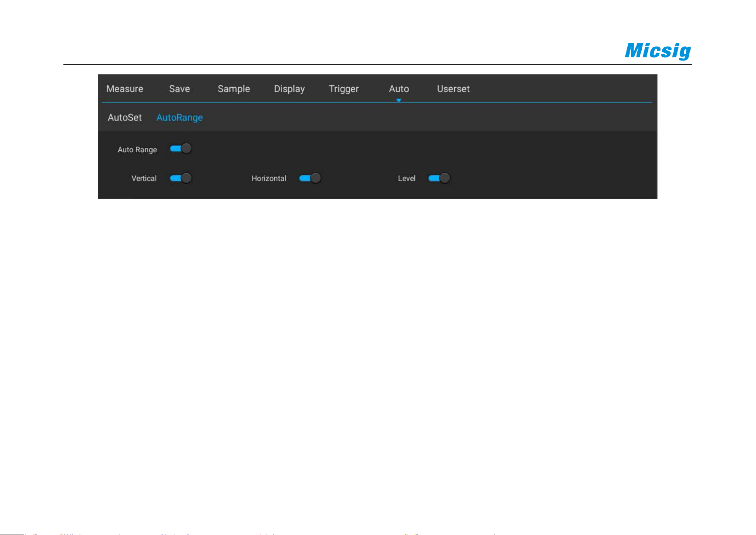
Task: Go to the Trigger tab
Action: tap(344, 89)
